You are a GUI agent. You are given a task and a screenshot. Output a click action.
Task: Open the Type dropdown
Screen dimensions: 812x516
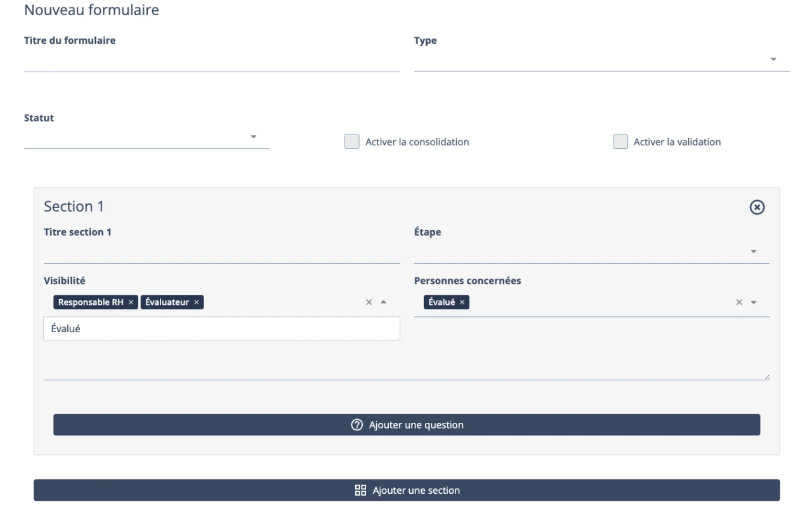[x=773, y=60]
